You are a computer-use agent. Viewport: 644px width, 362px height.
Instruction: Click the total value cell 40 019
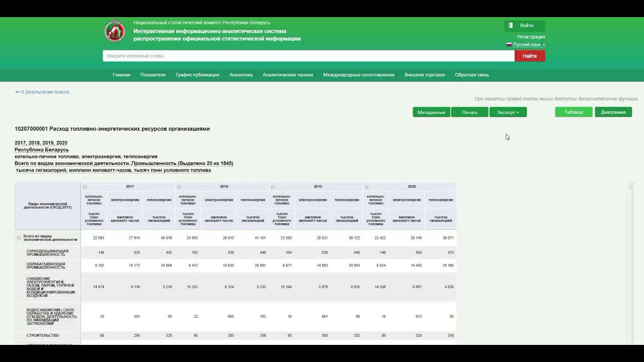(159, 238)
